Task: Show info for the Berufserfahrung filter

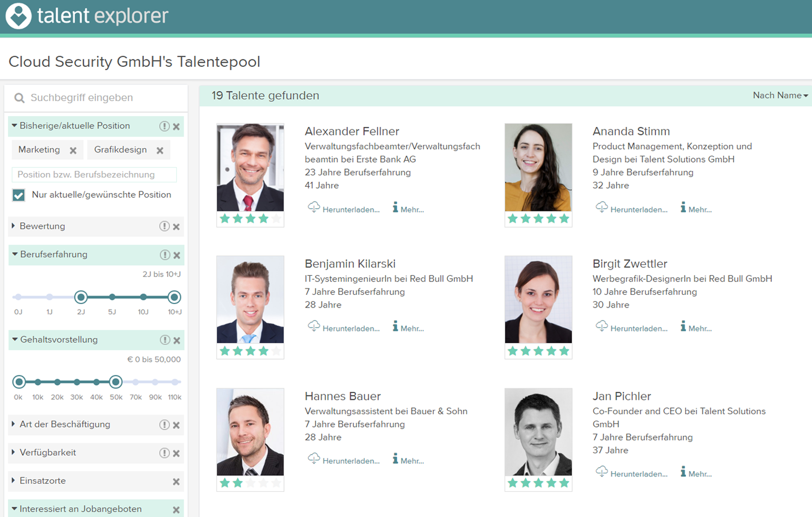Action: click(164, 255)
